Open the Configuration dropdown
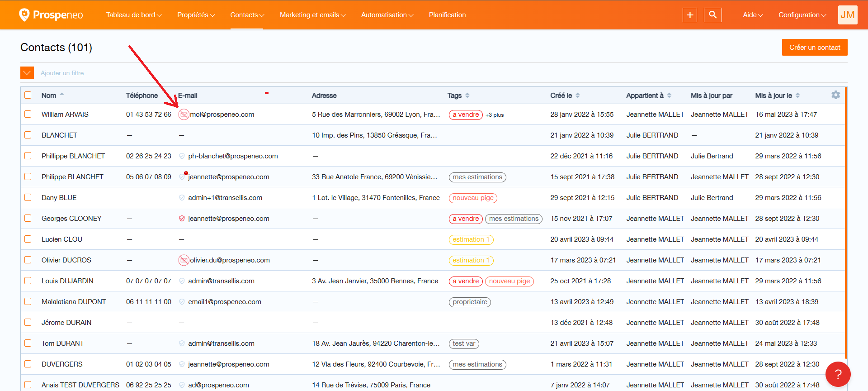 click(802, 15)
